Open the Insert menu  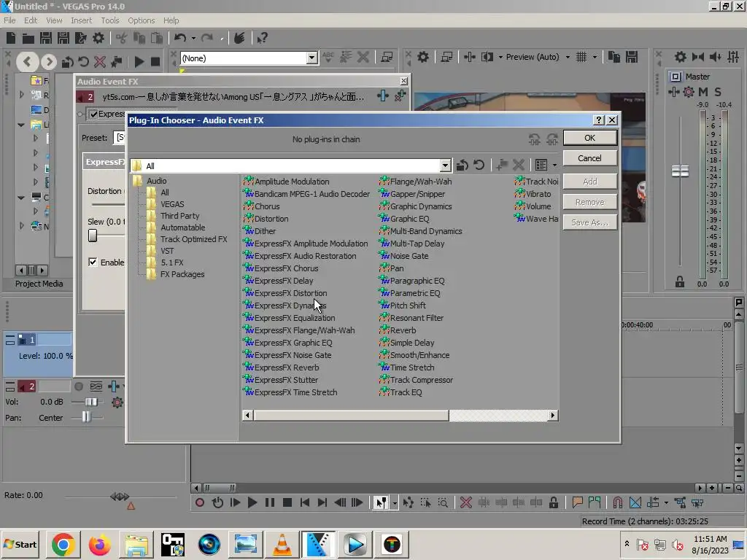[x=82, y=20]
